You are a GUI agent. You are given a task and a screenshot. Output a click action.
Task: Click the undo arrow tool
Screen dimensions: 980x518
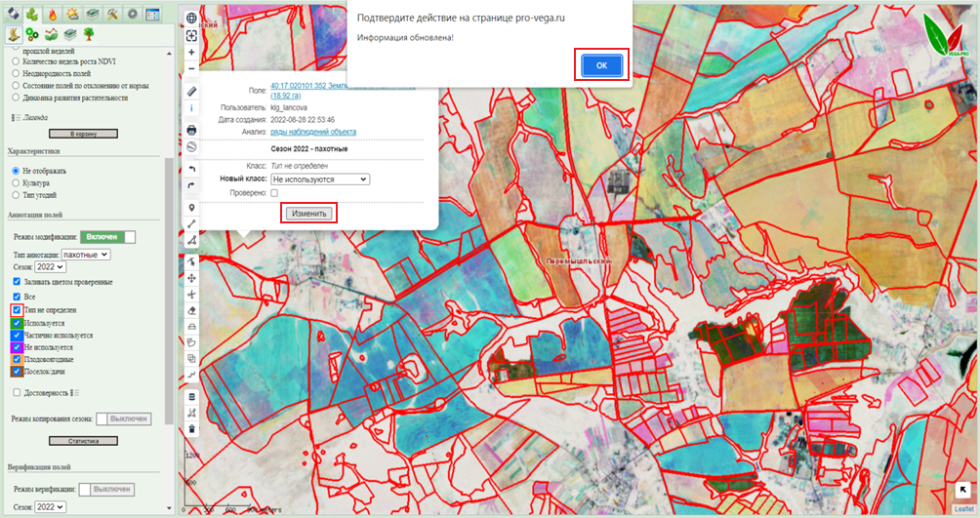tap(191, 170)
